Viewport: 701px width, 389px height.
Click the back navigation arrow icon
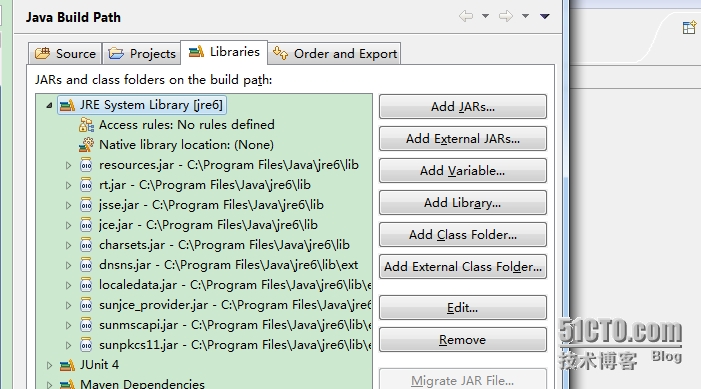(x=466, y=17)
